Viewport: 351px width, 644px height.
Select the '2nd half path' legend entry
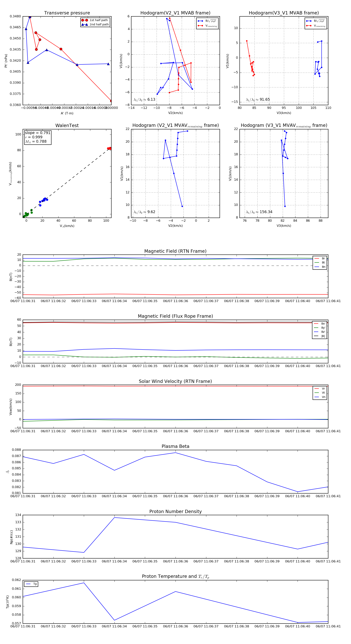pyautogui.click(x=95, y=25)
